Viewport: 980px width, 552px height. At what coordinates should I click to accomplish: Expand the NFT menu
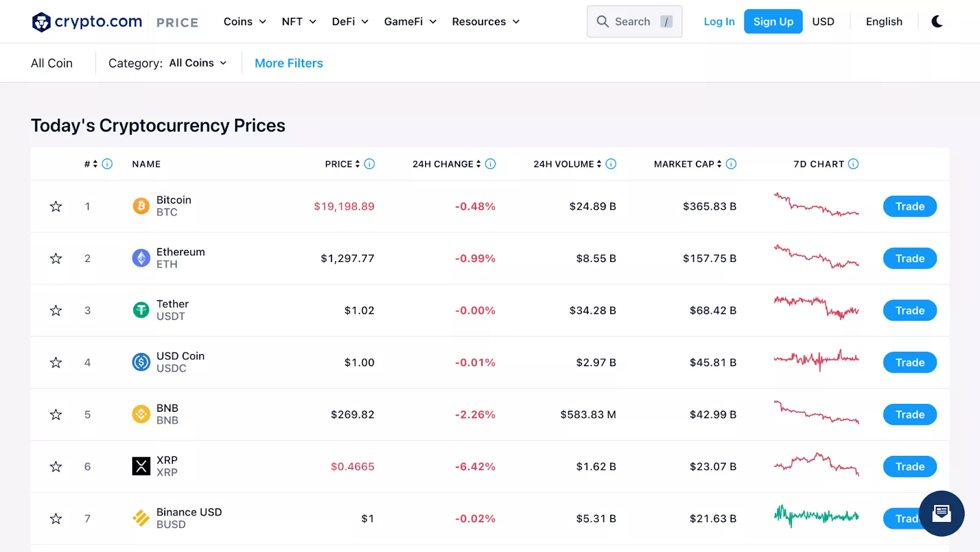pyautogui.click(x=299, y=21)
